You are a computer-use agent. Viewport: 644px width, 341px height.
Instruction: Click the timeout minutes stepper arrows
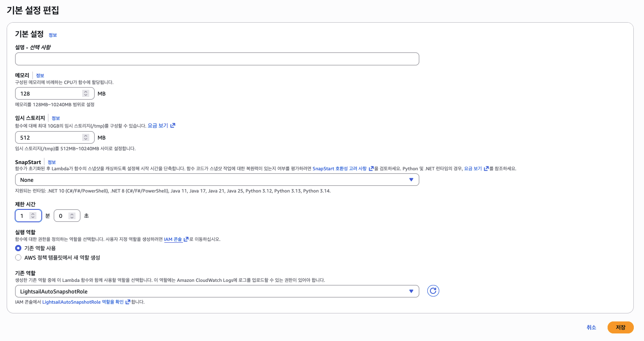pyautogui.click(x=32, y=216)
